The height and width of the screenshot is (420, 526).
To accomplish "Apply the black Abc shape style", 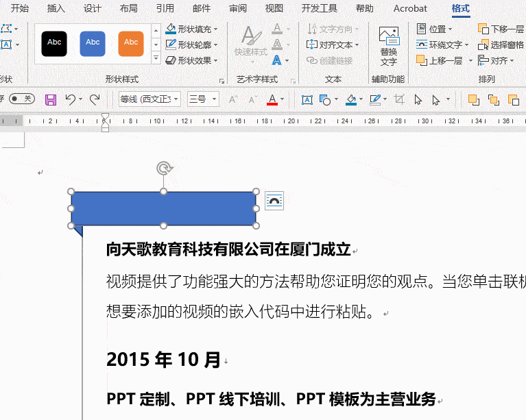I will (x=54, y=44).
